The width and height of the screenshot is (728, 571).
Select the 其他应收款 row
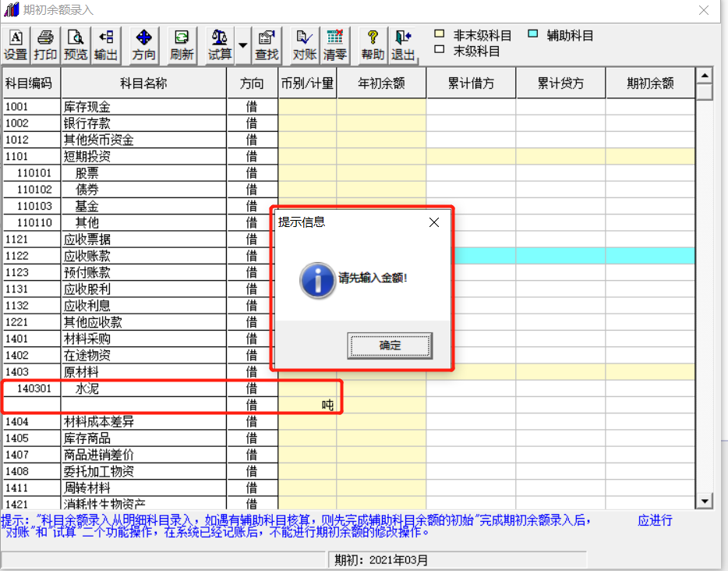point(348,322)
